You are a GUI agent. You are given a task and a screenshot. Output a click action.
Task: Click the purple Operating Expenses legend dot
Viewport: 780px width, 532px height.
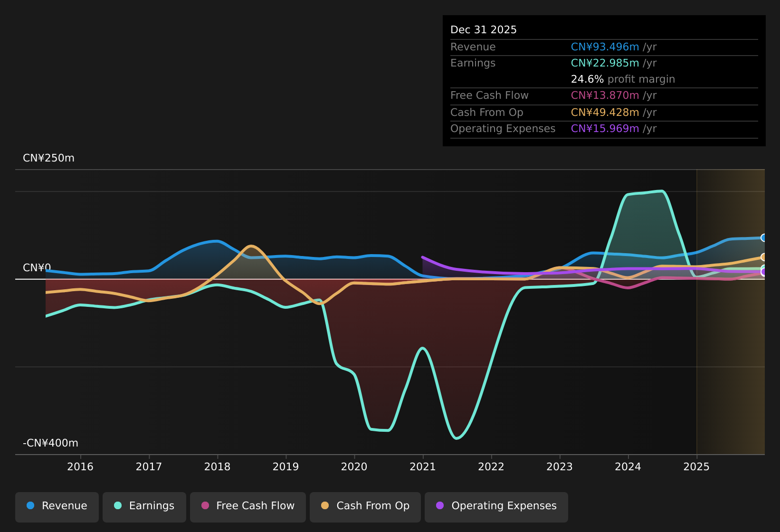point(440,506)
